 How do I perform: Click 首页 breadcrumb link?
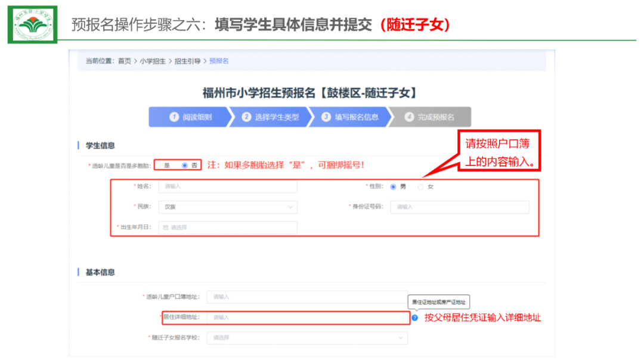point(124,61)
